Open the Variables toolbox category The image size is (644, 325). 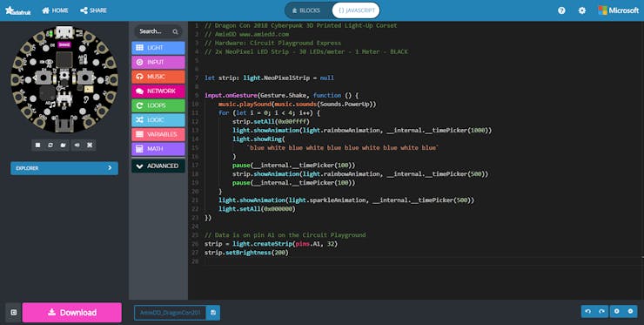coord(158,134)
